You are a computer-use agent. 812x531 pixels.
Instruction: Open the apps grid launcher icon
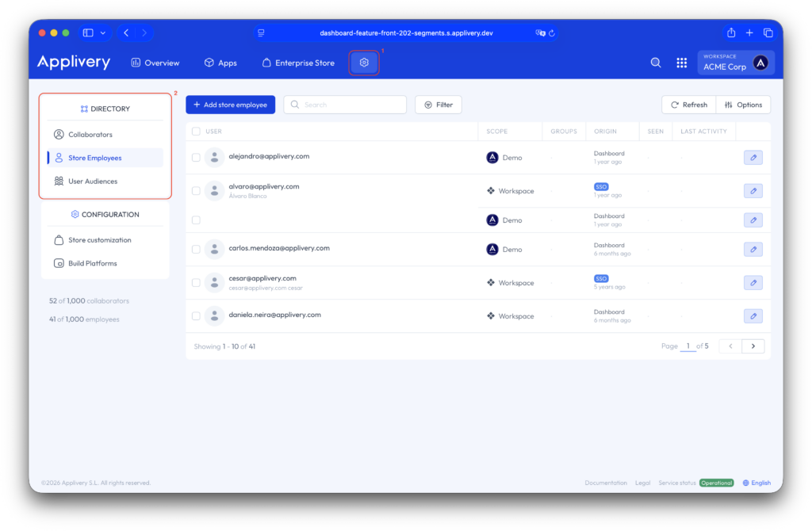pyautogui.click(x=681, y=63)
